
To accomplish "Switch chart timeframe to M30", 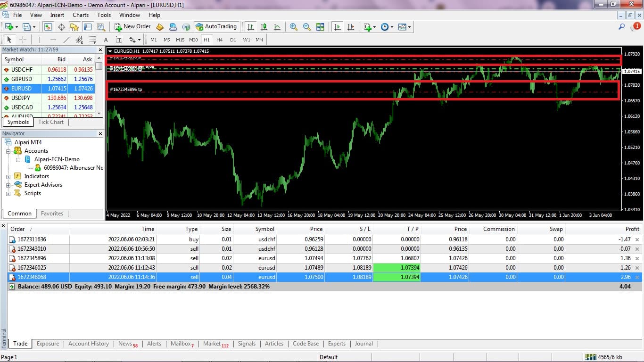I will [x=193, y=40].
